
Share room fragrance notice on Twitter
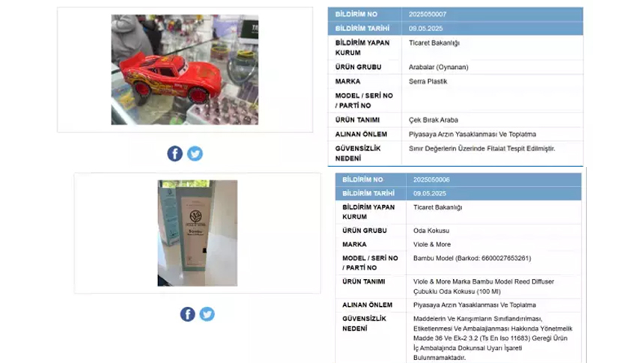pyautogui.click(x=207, y=314)
